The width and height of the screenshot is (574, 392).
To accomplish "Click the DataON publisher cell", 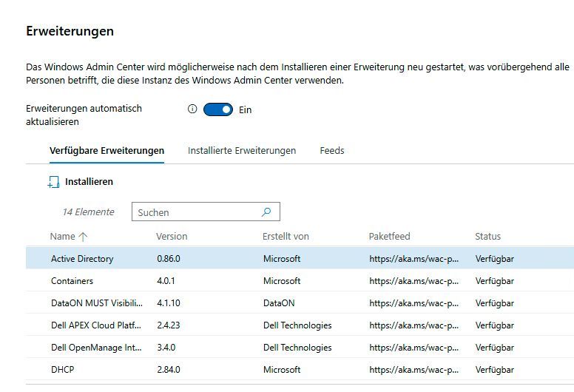I will 279,303.
